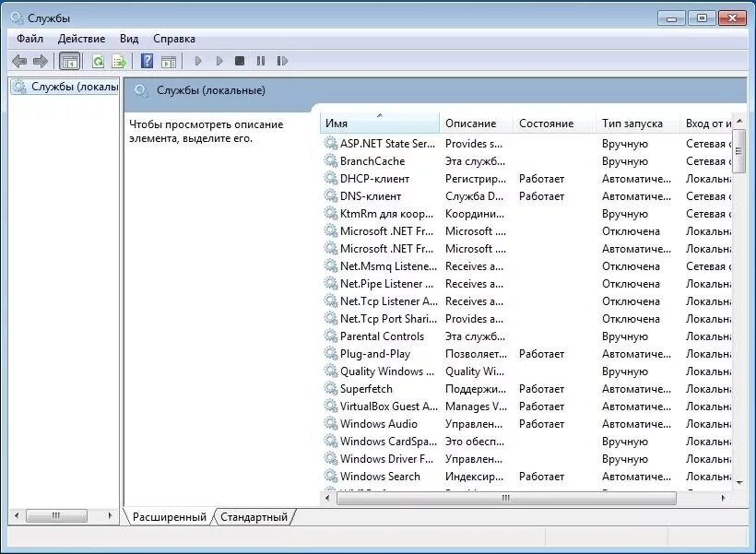Viewport: 756px width, 554px height.
Task: Click the Stop Service icon
Action: pos(239,61)
